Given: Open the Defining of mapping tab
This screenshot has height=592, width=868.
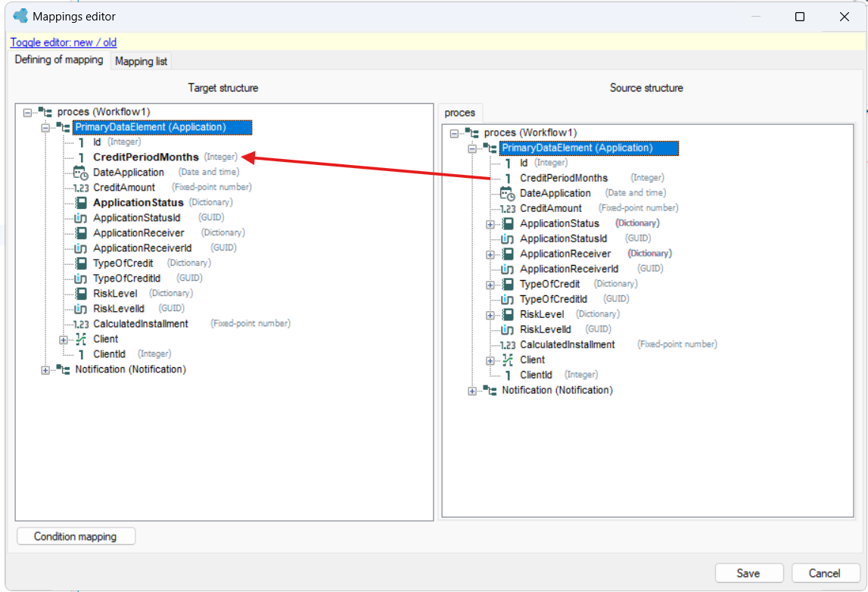Looking at the screenshot, I should pyautogui.click(x=59, y=60).
